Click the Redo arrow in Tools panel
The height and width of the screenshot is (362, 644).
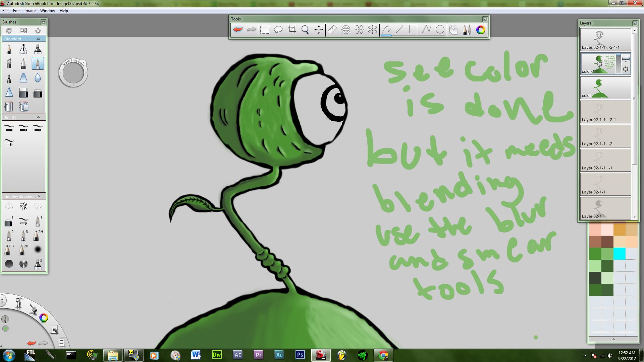click(x=251, y=30)
